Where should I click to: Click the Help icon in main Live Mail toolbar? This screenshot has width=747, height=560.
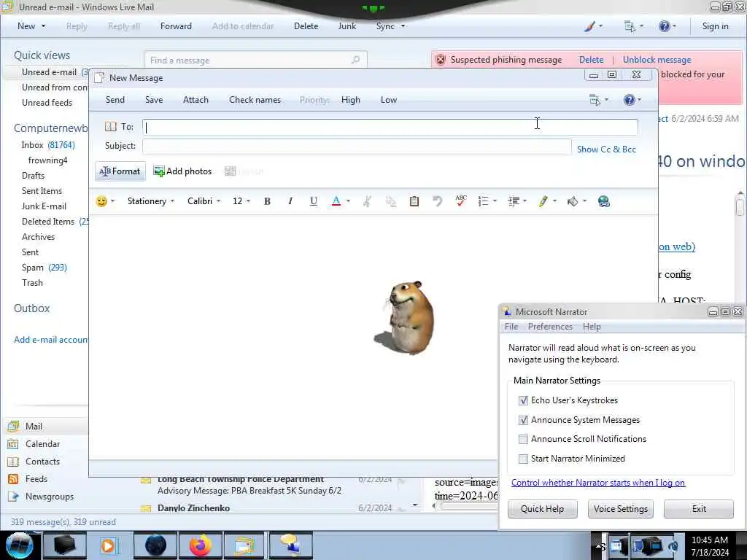tap(664, 26)
